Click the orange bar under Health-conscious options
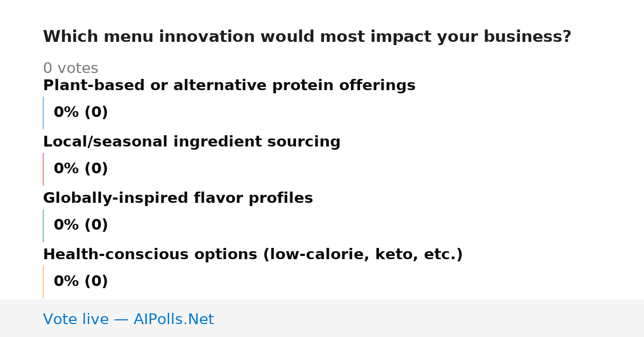The height and width of the screenshot is (337, 644). 43,282
